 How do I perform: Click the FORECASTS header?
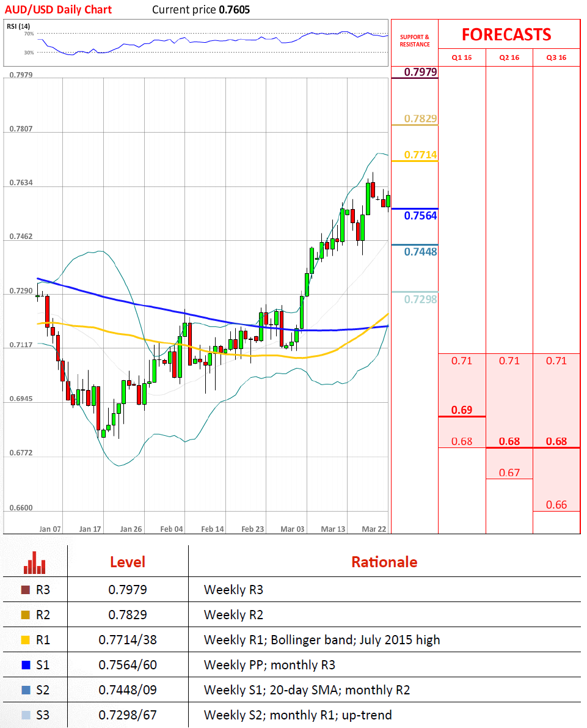tap(506, 34)
